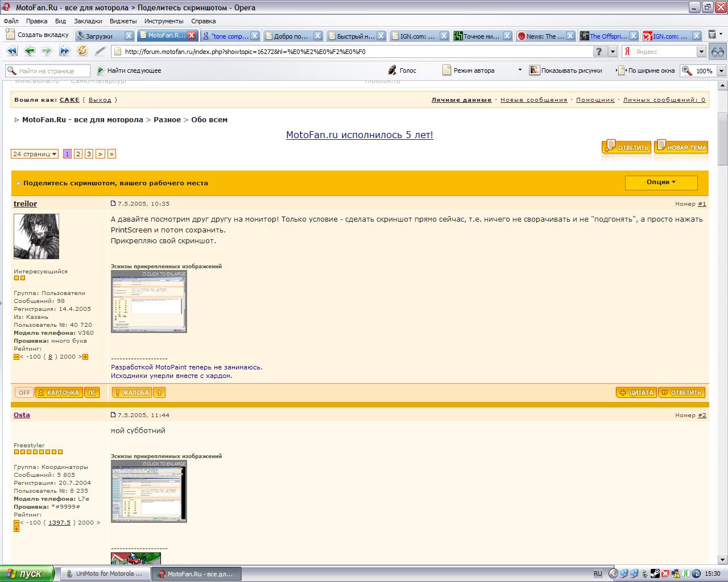Click the Выход logout link

[x=100, y=99]
